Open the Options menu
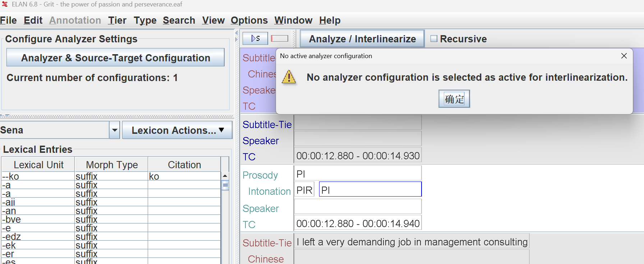 [x=249, y=20]
